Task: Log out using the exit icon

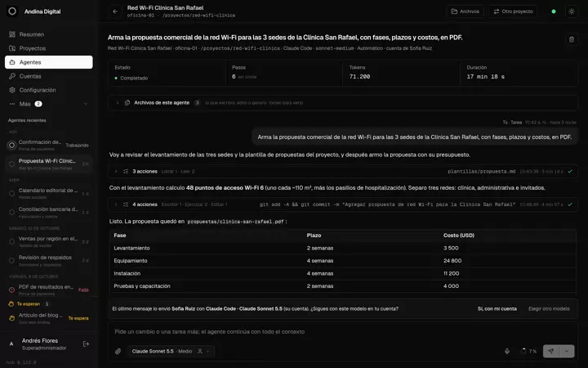Action: click(x=86, y=344)
